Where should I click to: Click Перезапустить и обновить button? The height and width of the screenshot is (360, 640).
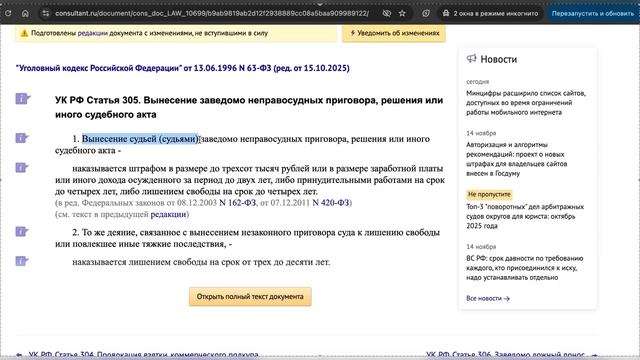(592, 13)
